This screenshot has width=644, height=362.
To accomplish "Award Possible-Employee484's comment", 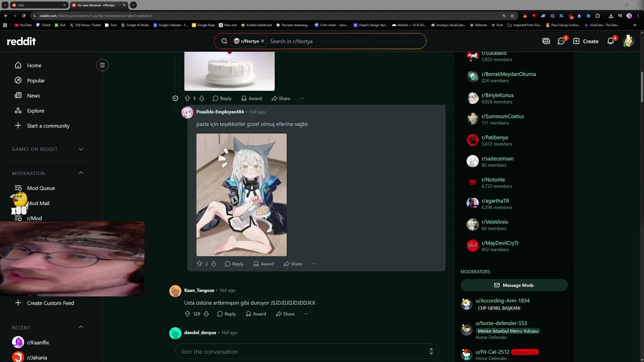I will point(264,264).
